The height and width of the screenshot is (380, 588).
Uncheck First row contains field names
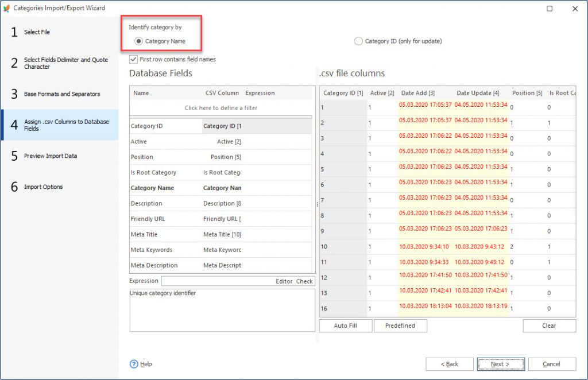133,59
